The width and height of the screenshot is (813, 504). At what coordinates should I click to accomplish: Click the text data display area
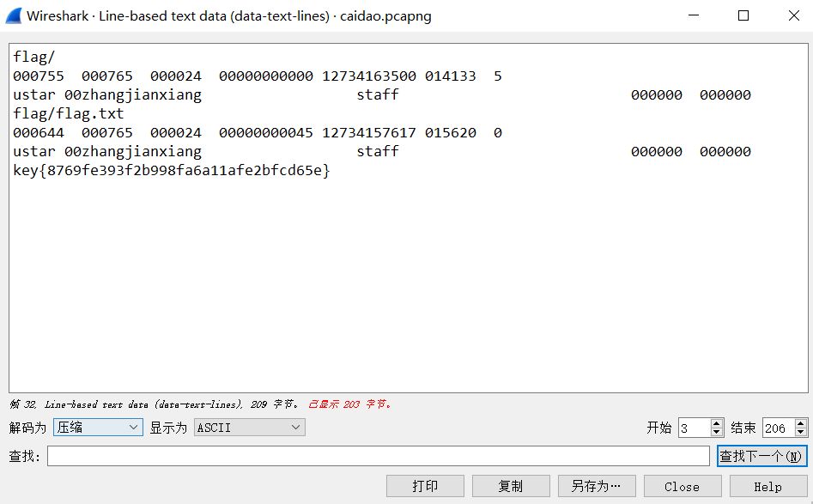click(403, 258)
